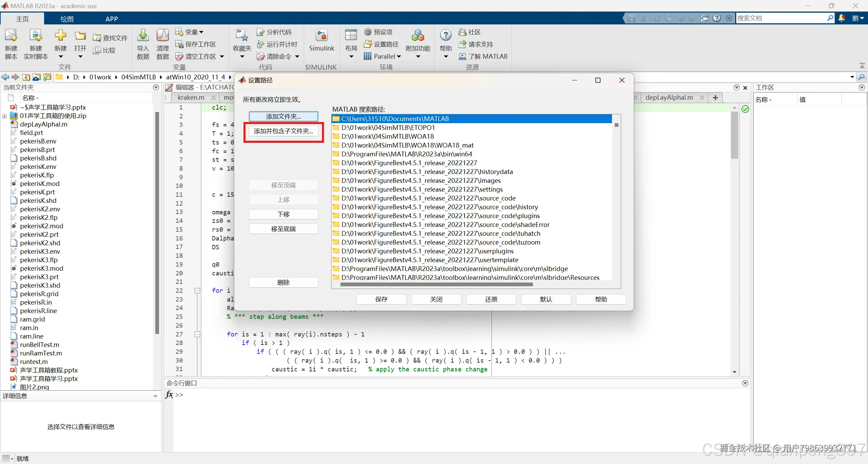868x464 pixels.
Task: Click the Analyze Code (分析代码) icon
Action: (260, 32)
